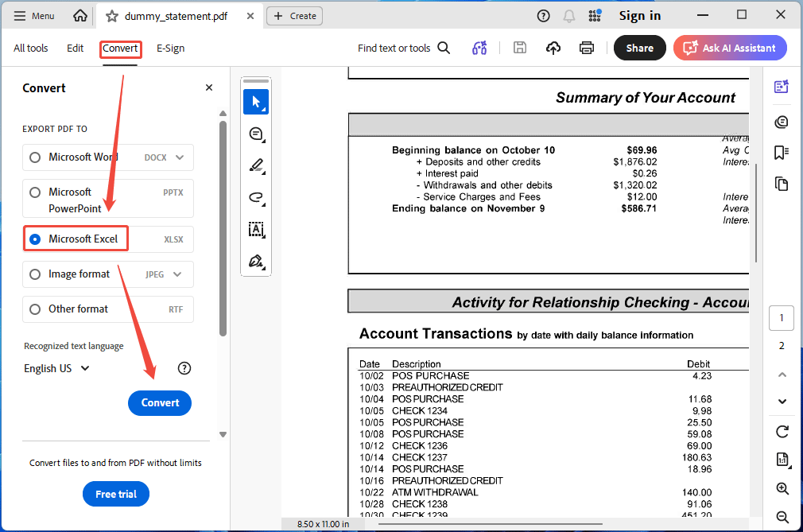
Task: Click the Find text or tools search icon
Action: point(444,48)
